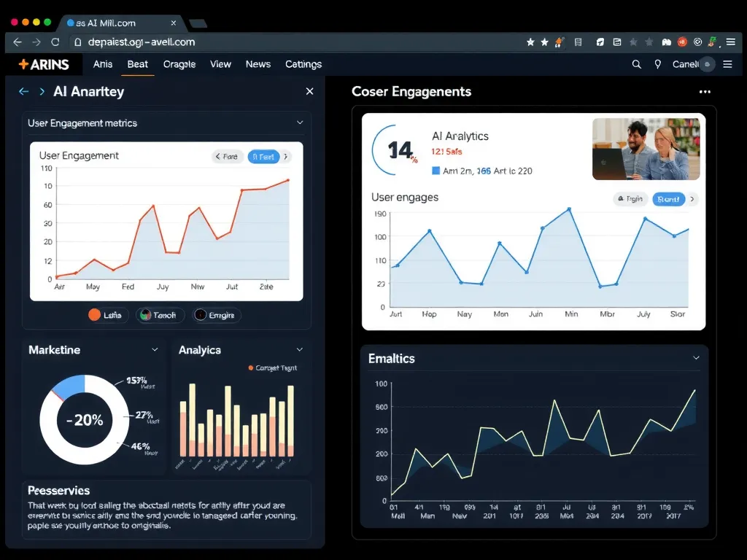Click the ARINS logo

tap(44, 64)
